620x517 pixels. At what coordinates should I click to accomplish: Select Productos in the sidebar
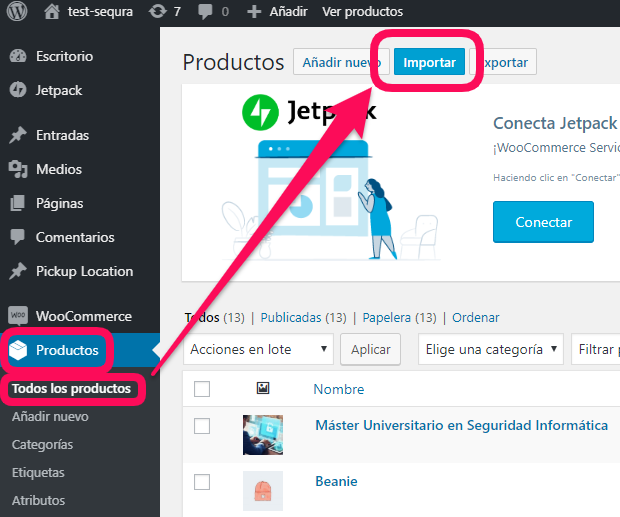pyautogui.click(x=67, y=350)
